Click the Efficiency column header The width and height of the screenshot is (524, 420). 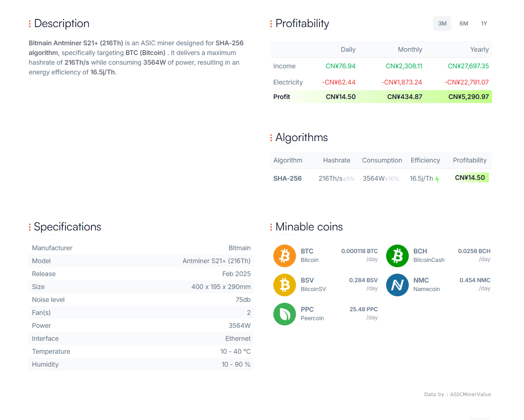[425, 160]
